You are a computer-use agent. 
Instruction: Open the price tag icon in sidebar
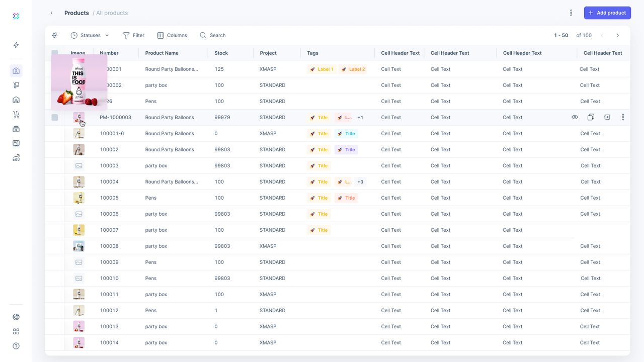coord(16,85)
